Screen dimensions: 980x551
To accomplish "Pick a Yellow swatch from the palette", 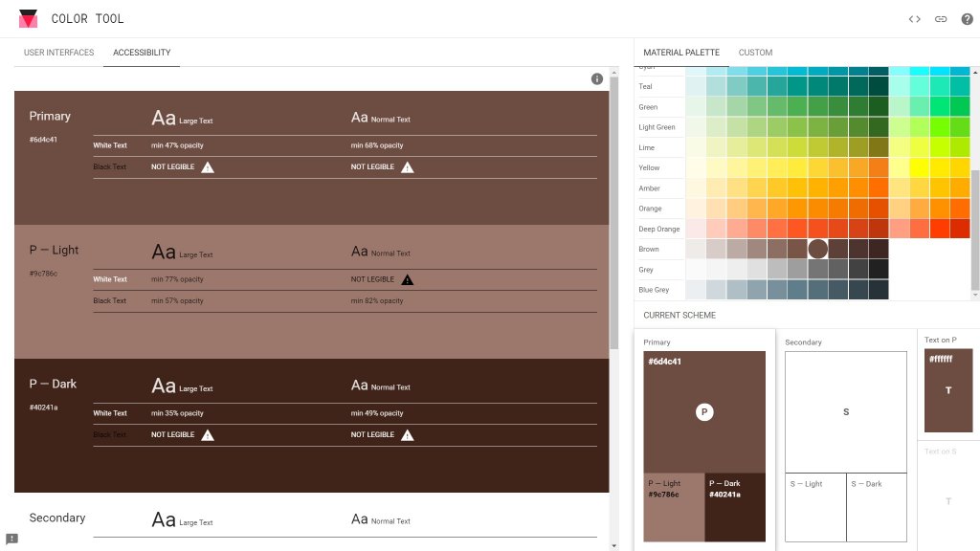I will coord(766,167).
